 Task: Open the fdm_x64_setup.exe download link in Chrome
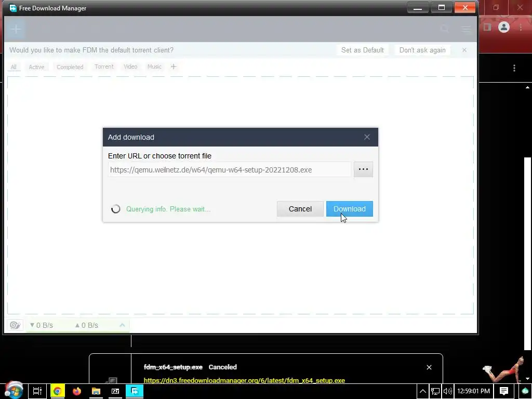(244, 380)
